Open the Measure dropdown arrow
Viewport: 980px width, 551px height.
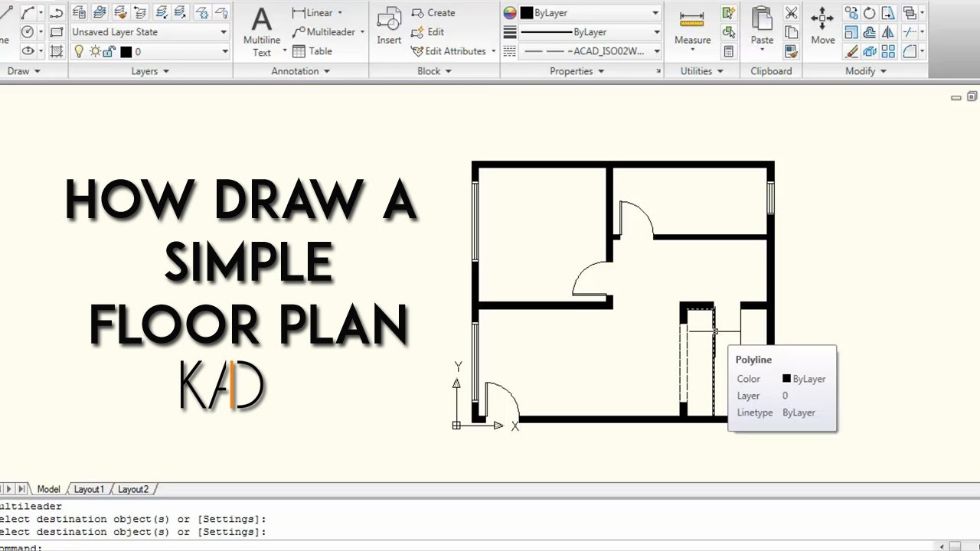[692, 50]
